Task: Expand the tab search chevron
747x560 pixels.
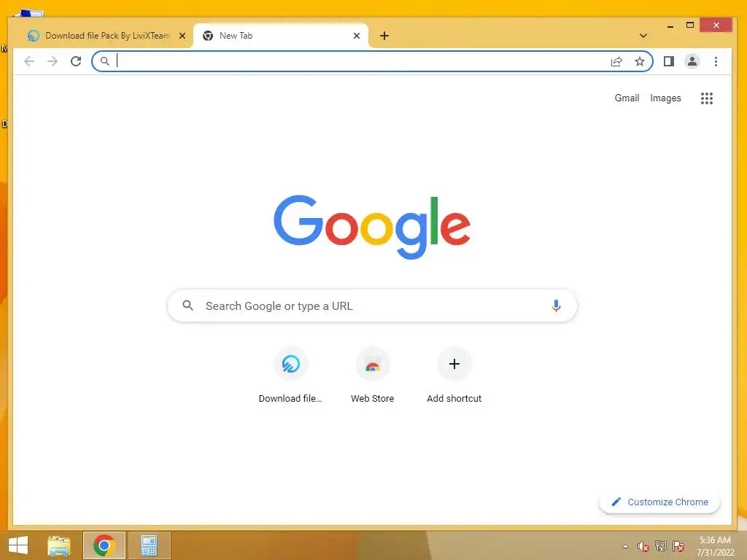Action: (643, 36)
